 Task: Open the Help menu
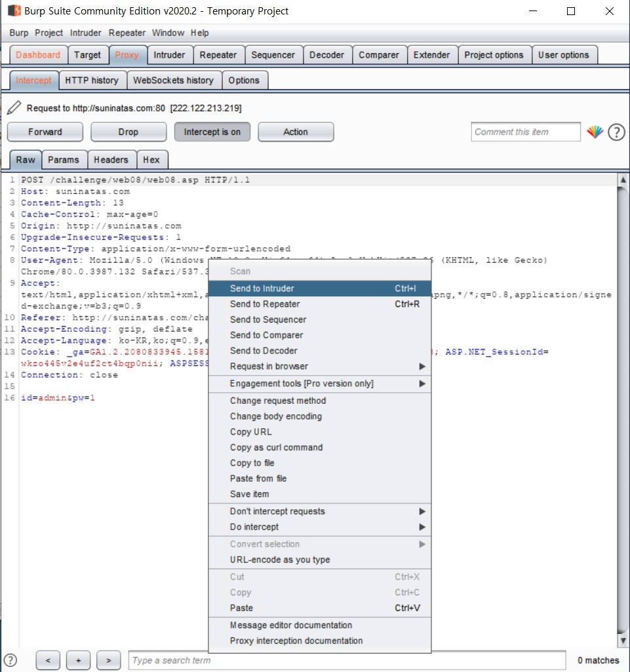[200, 33]
